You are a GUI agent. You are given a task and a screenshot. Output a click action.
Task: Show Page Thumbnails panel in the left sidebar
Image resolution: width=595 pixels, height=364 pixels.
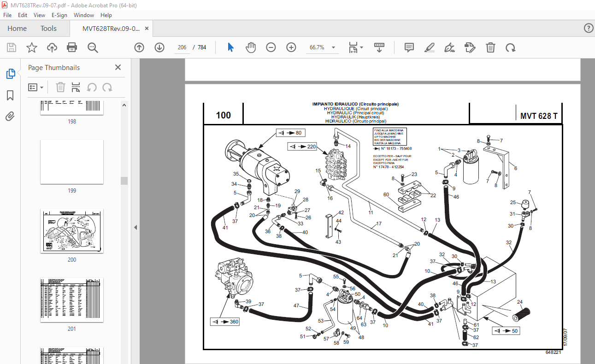(10, 74)
